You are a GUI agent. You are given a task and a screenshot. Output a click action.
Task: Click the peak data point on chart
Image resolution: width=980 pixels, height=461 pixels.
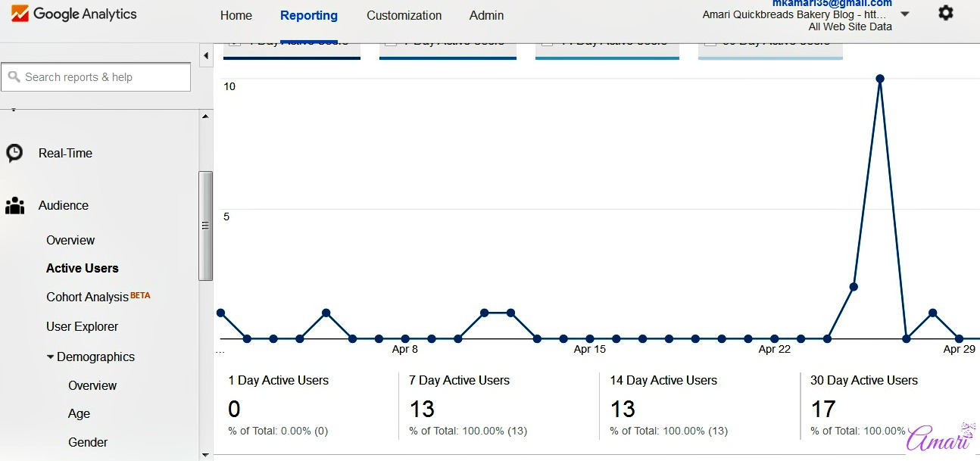pyautogui.click(x=879, y=79)
